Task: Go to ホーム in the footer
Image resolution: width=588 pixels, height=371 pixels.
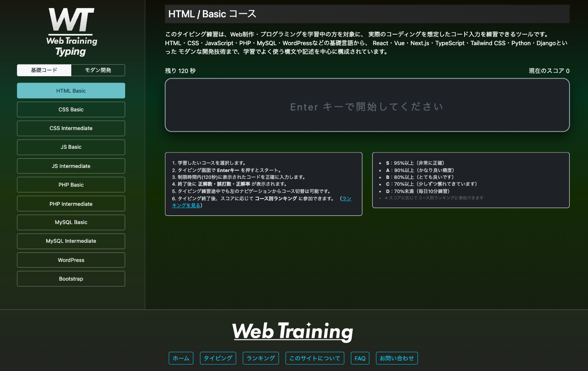Action: (x=181, y=358)
